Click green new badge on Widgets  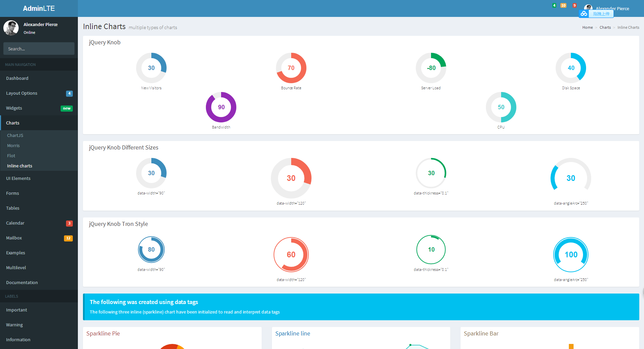click(67, 108)
